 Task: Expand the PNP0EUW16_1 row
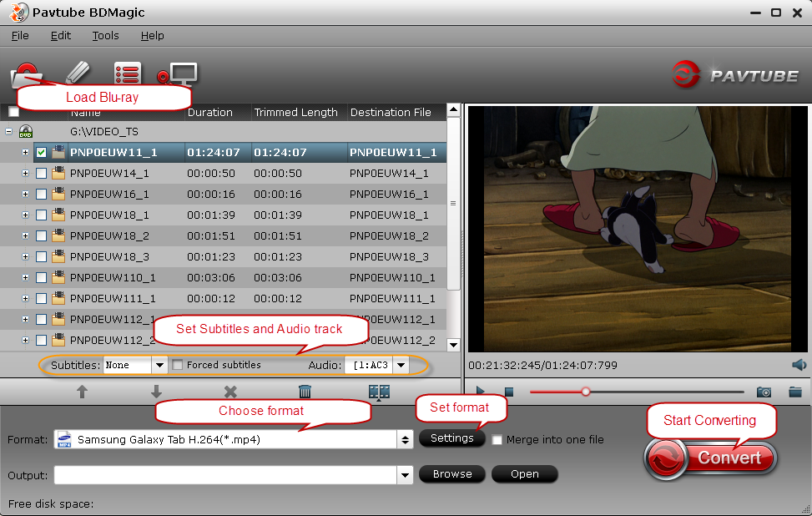(25, 195)
